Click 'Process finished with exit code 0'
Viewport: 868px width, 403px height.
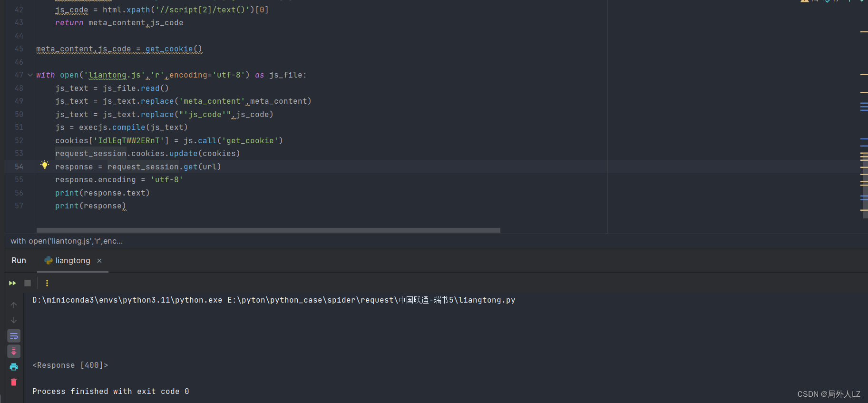(x=111, y=392)
